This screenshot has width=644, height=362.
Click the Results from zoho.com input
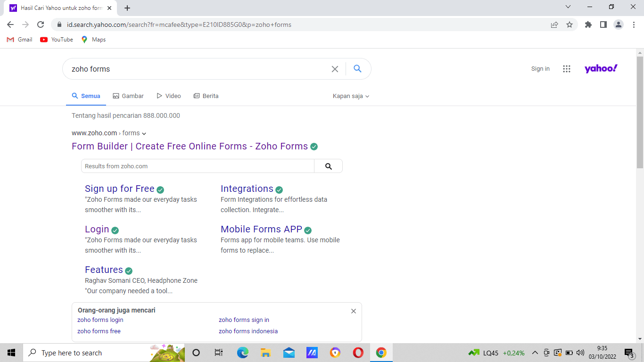coord(198,166)
